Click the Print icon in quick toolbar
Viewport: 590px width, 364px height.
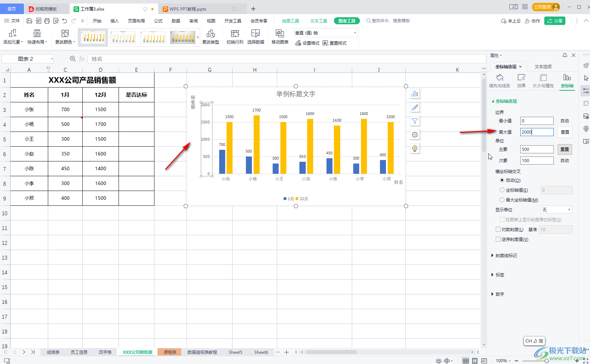[x=47, y=21]
